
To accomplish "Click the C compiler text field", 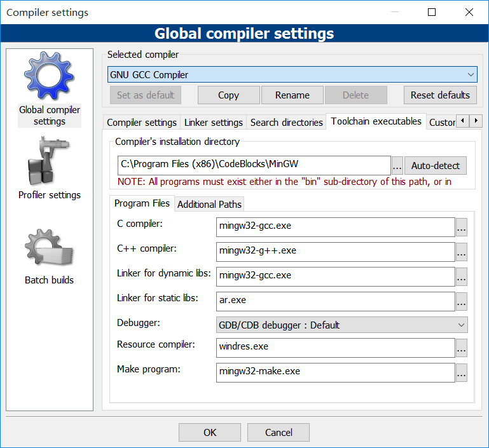I will pyautogui.click(x=335, y=226).
